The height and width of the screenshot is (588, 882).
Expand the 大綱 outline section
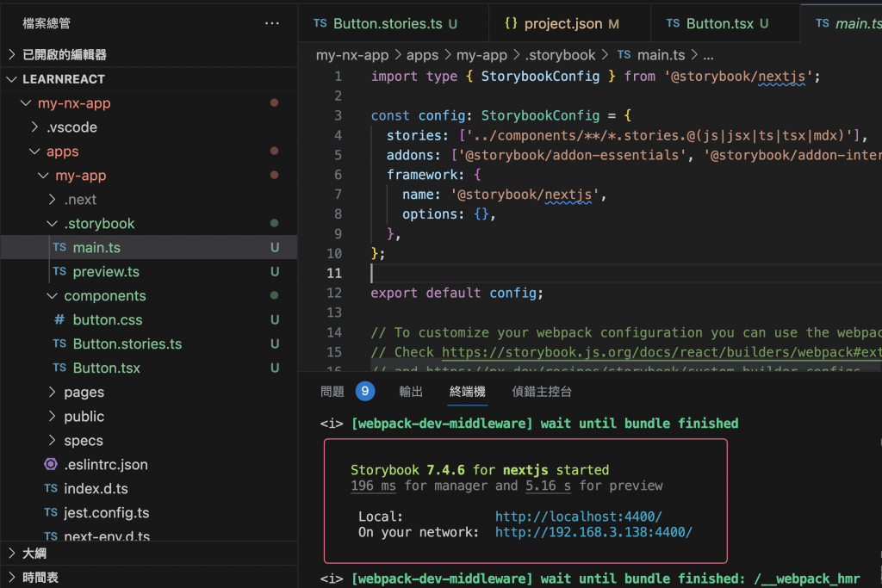coord(12,554)
